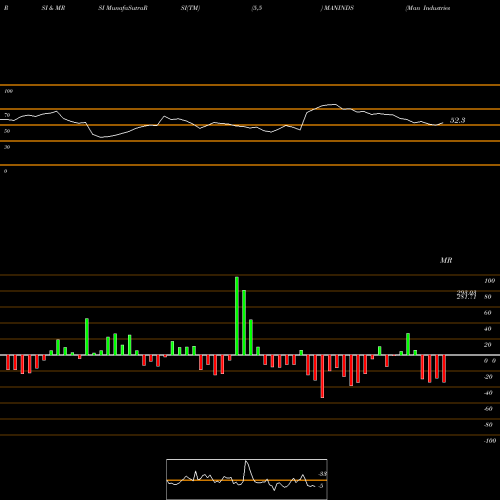Click the MR axis label 20
Screen dimensions: 500x500
pos(488,345)
